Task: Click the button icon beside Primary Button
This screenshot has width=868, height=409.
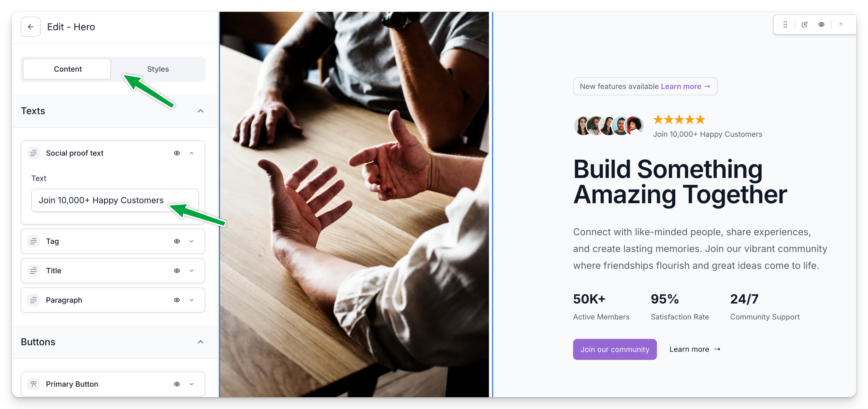Action: [33, 384]
